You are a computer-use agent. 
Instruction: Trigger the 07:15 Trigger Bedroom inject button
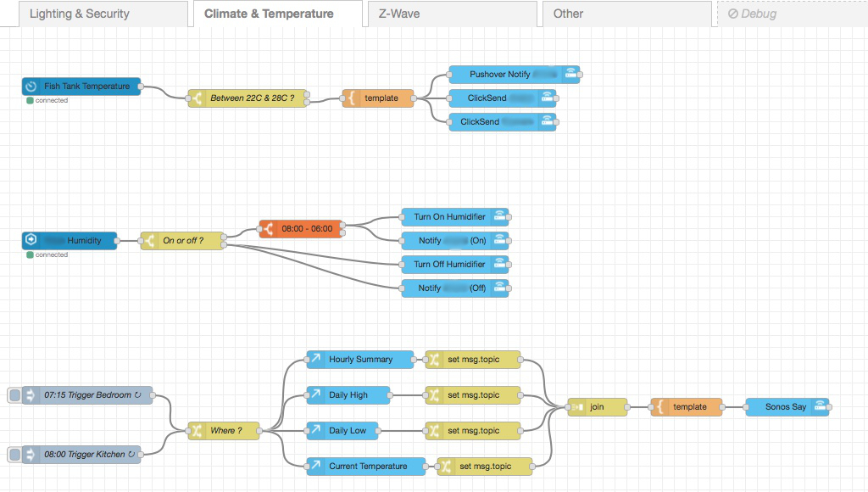(x=15, y=395)
